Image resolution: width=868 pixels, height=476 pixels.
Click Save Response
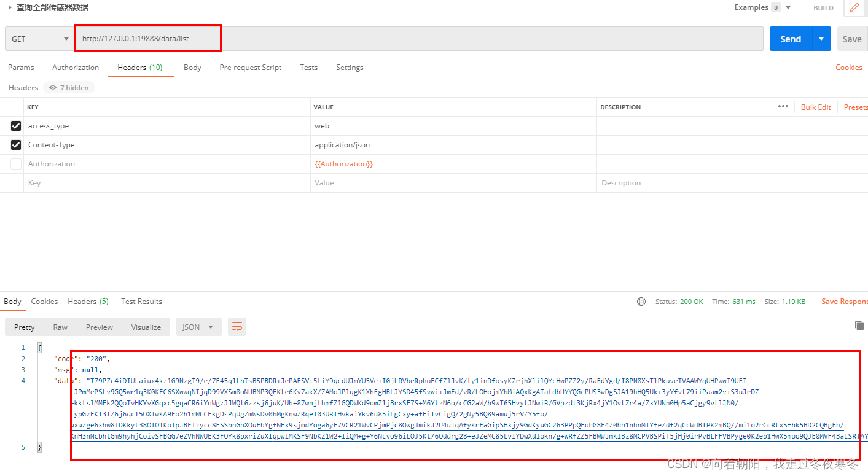[845, 302]
